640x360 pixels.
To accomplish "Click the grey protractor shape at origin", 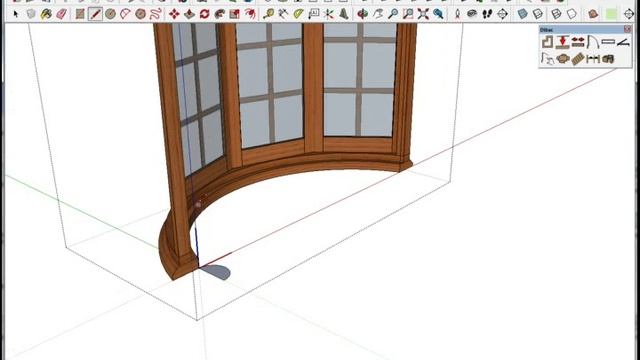I will pyautogui.click(x=216, y=272).
